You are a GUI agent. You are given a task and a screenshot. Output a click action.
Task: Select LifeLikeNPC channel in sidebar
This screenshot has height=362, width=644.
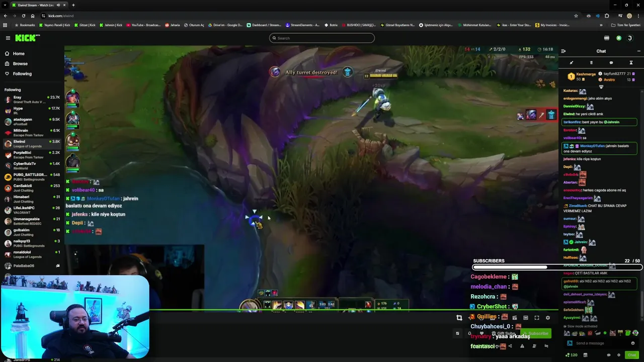pyautogui.click(x=32, y=210)
